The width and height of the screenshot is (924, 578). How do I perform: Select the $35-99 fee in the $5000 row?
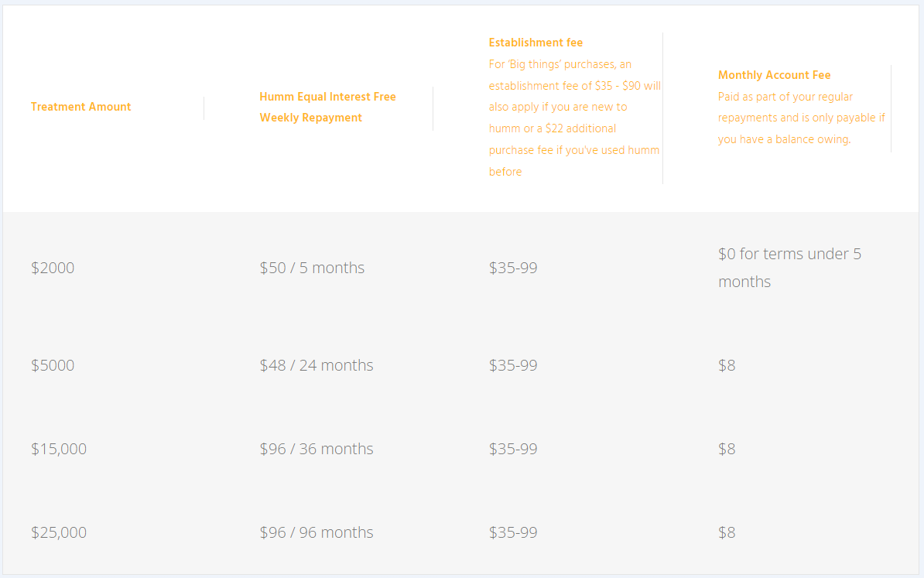(513, 365)
